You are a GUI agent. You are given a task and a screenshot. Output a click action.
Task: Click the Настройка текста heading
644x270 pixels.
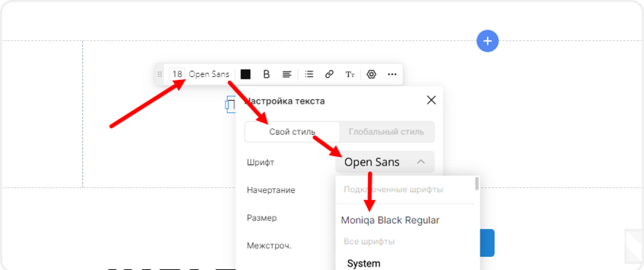click(285, 101)
